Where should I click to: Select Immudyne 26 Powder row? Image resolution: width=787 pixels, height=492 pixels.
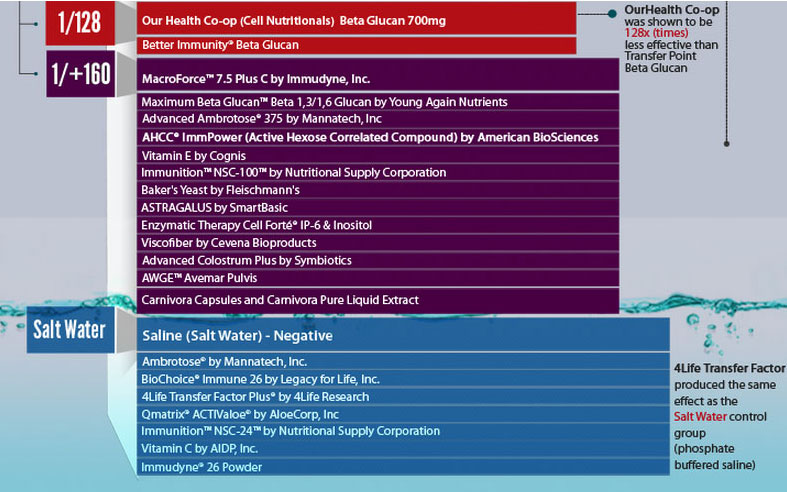coord(403,467)
